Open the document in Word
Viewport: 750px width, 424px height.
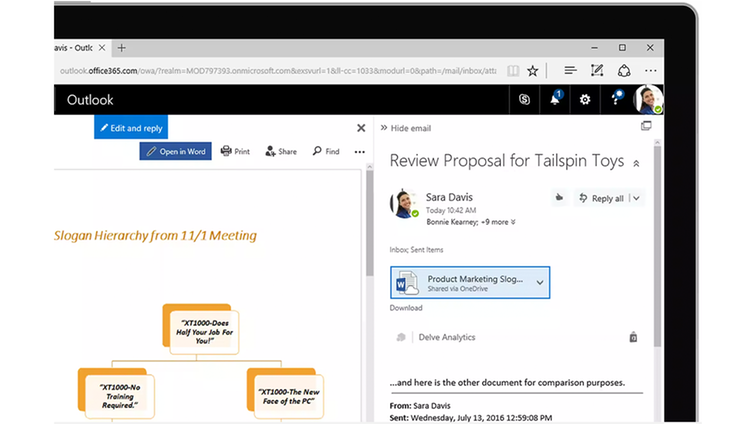point(176,151)
